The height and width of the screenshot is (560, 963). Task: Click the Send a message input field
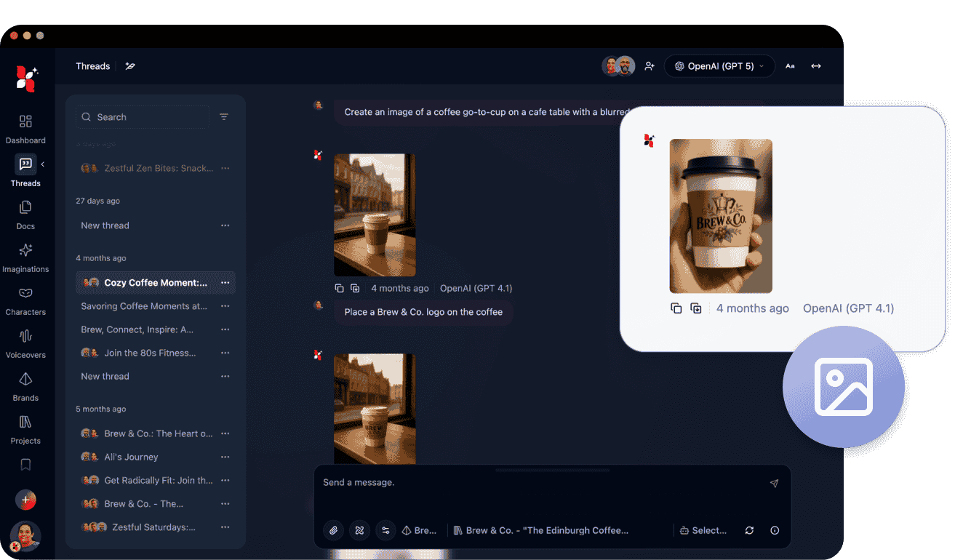pyautogui.click(x=538, y=483)
